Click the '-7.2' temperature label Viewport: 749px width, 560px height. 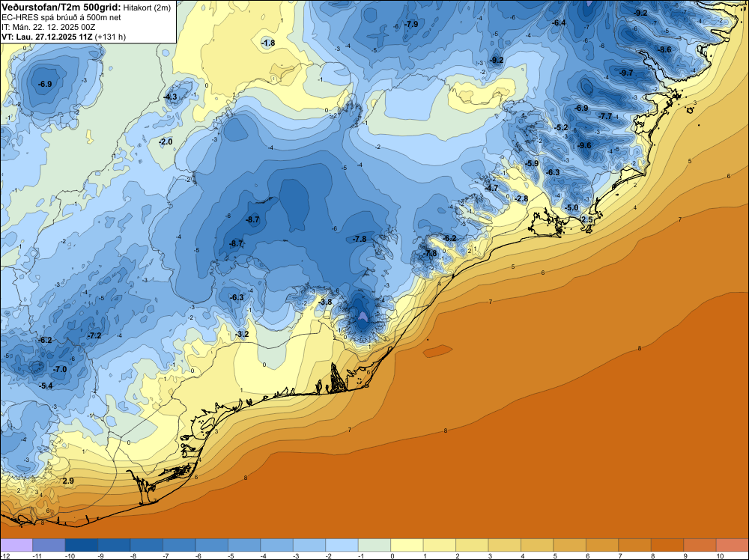tap(94, 336)
